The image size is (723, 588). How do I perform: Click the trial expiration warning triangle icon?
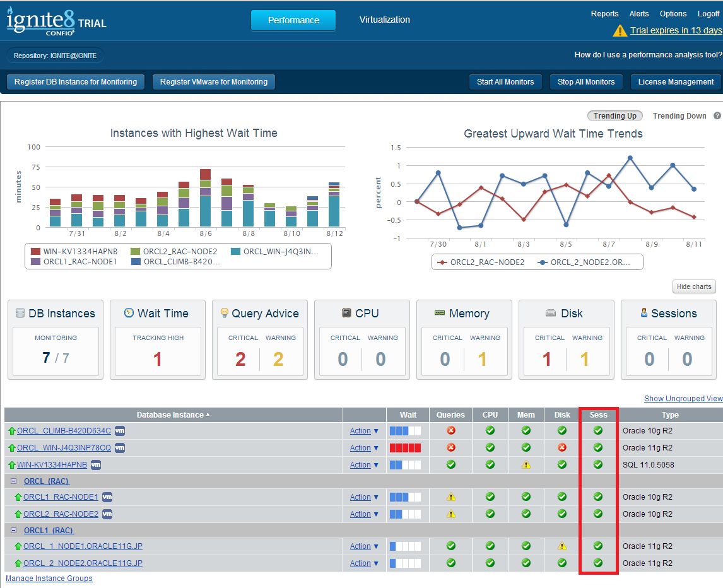tap(620, 30)
